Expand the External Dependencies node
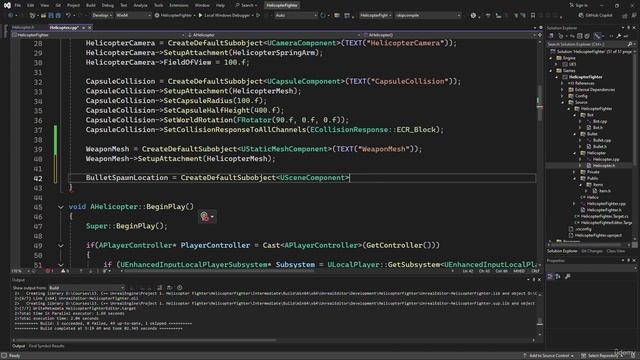Viewport: 640px width, 360px height. click(x=562, y=90)
